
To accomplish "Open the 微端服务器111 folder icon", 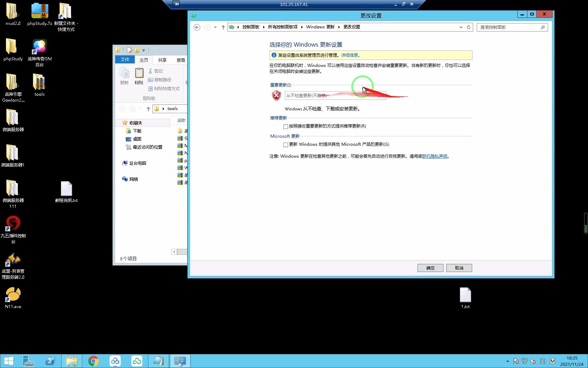I will (13, 194).
